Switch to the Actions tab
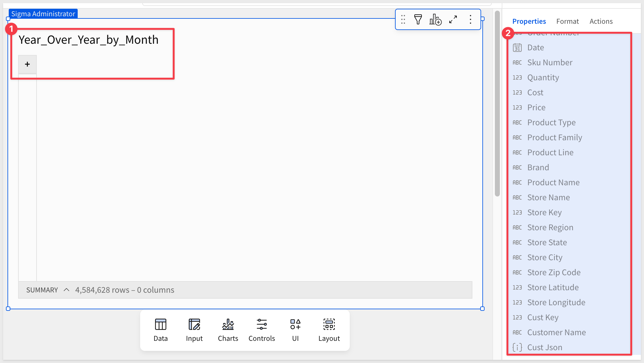 pyautogui.click(x=601, y=21)
